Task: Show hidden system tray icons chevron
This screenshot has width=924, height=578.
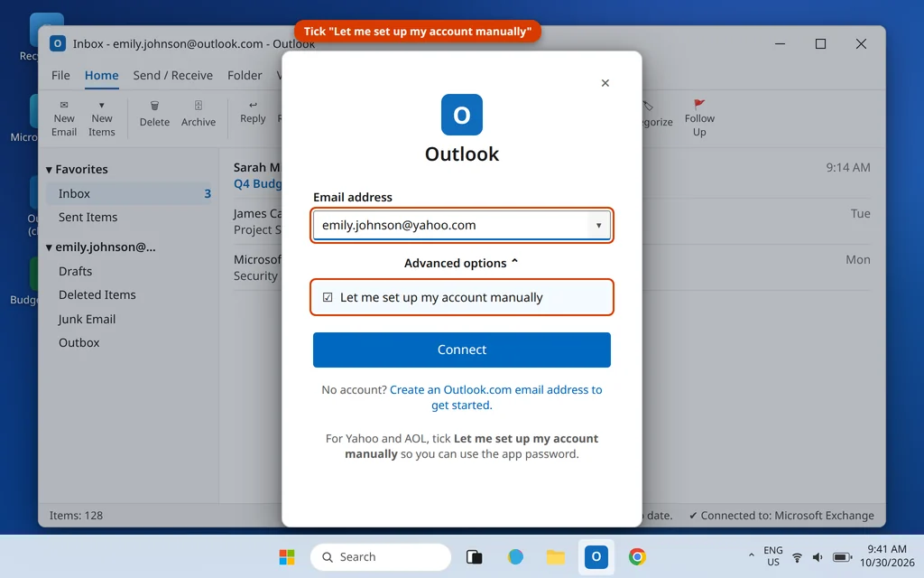Action: [x=751, y=555]
